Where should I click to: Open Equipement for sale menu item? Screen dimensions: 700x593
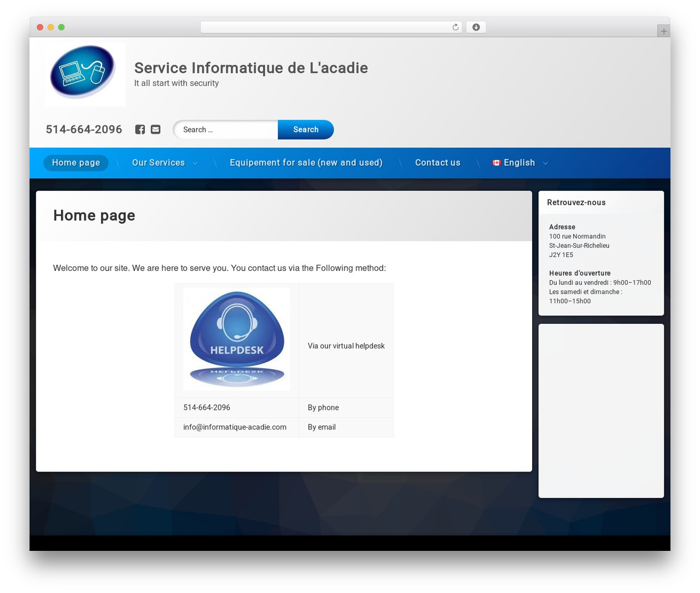306,163
